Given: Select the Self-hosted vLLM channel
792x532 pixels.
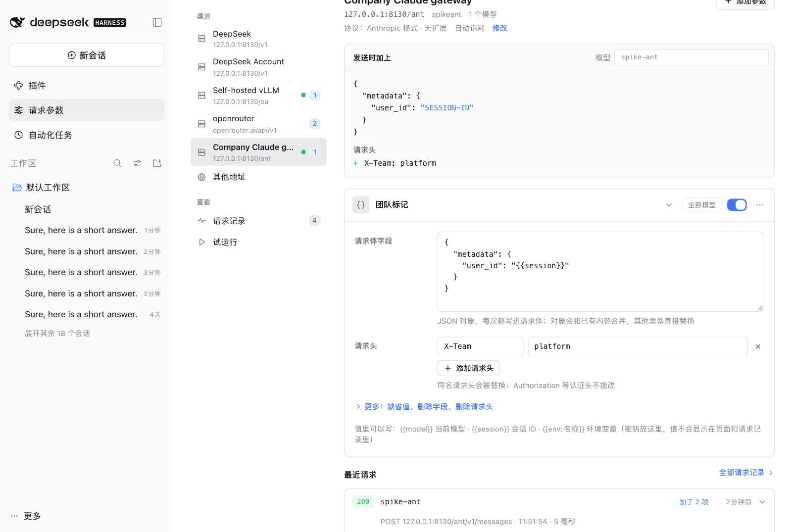Looking at the screenshot, I should click(258, 95).
